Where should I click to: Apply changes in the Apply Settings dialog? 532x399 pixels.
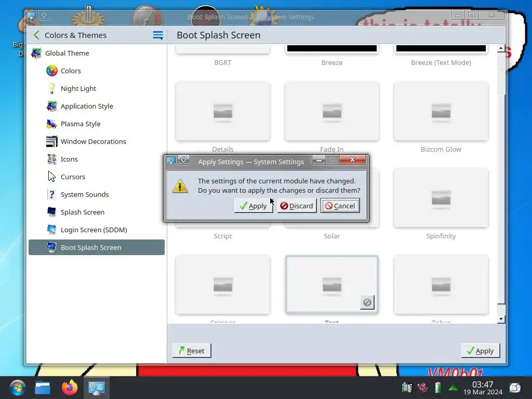[x=254, y=206]
